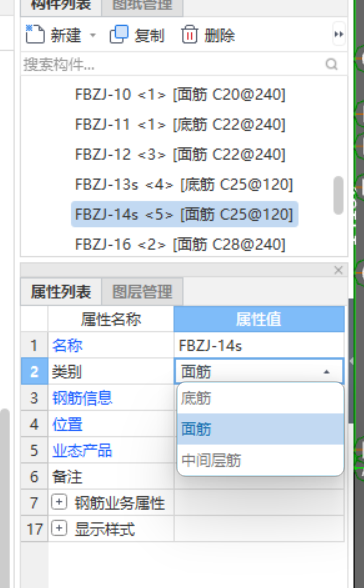Expand the toolbar overflow arrows
The height and width of the screenshot is (588, 364).
[339, 34]
